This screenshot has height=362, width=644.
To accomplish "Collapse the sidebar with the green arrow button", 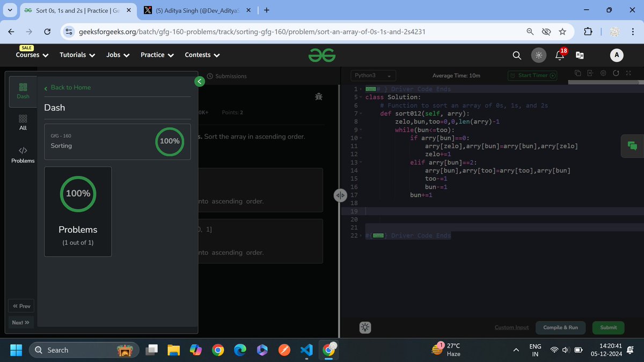I will 199,82.
